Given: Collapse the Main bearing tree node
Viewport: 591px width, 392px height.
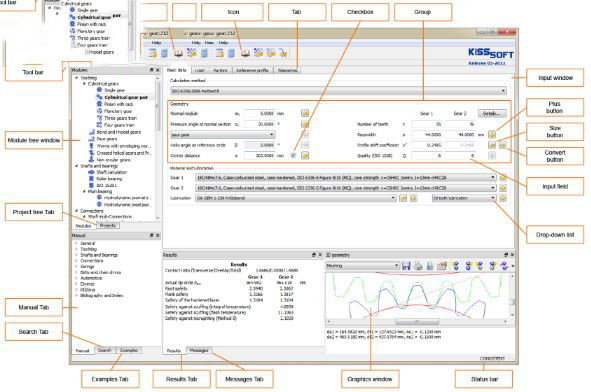Looking at the screenshot, I should (84, 191).
